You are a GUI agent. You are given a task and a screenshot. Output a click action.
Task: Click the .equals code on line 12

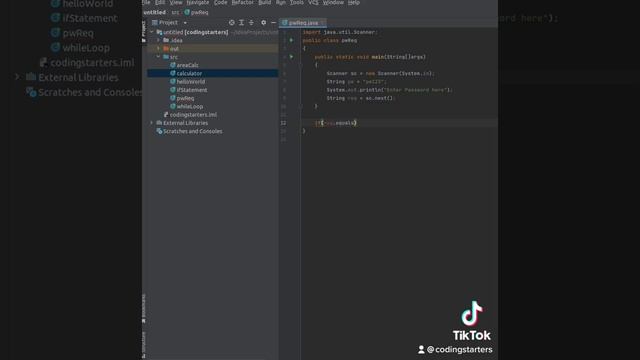pos(344,123)
